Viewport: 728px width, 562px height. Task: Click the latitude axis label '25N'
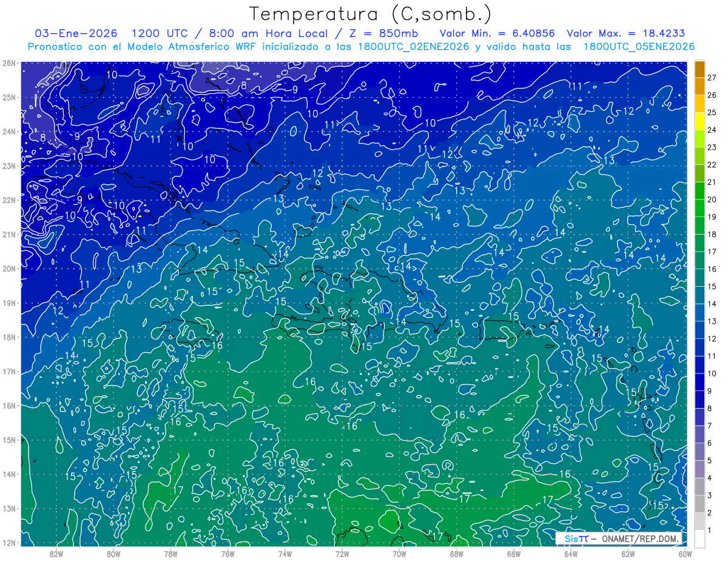pyautogui.click(x=9, y=98)
